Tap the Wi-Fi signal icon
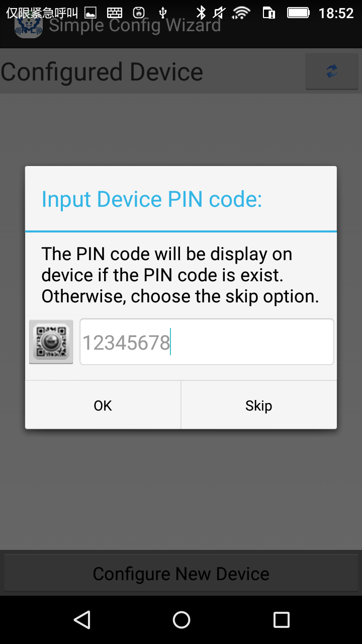Viewport: 362px width, 644px height. [x=241, y=13]
